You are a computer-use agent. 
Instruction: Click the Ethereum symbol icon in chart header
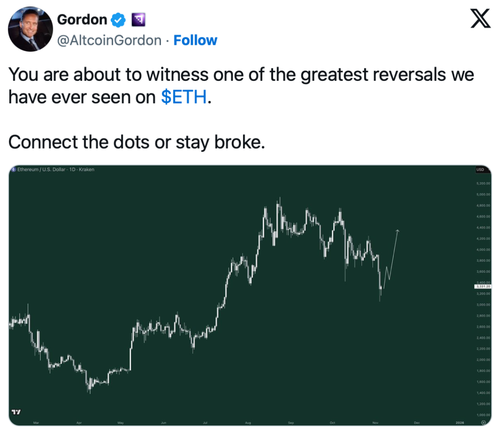[14, 169]
